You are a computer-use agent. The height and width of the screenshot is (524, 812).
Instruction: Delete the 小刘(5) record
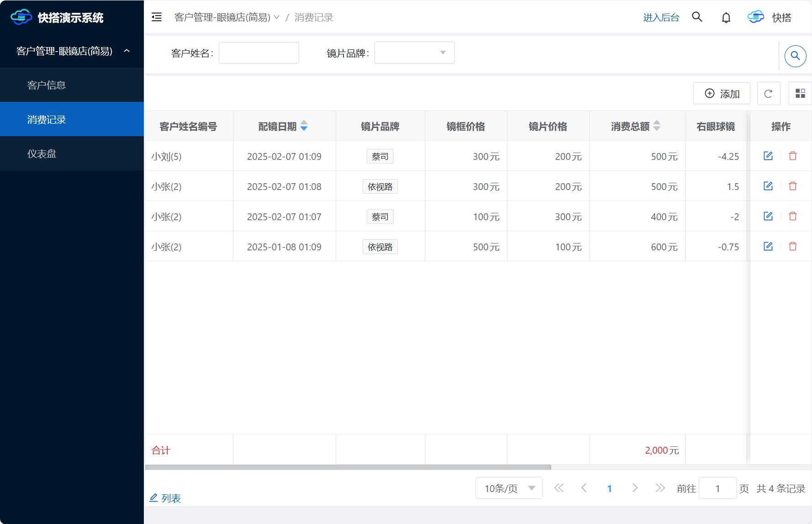tap(793, 156)
